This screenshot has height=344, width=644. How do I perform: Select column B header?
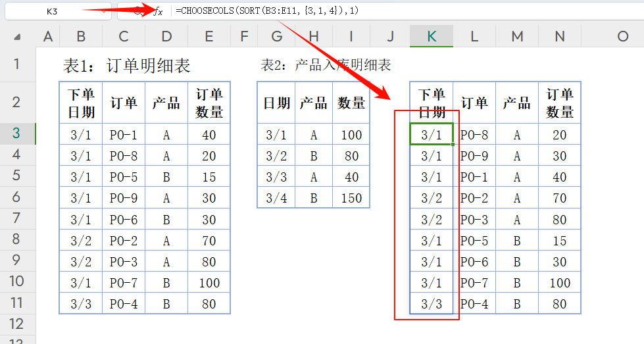(x=81, y=37)
